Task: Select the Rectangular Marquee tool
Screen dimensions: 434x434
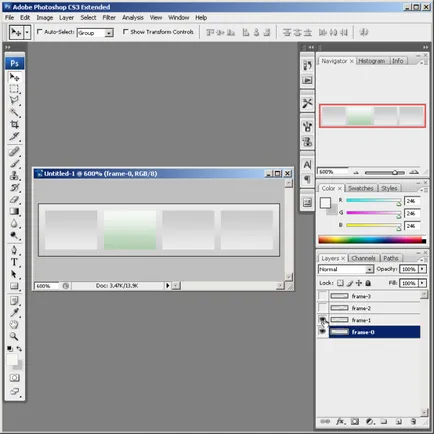Action: [x=14, y=89]
